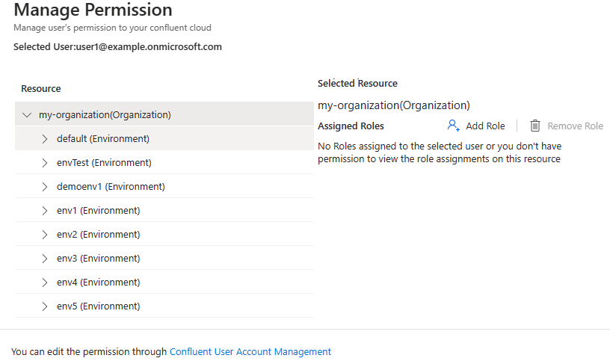
Task: Expand the env2 environment chevron
Action: 45,235
